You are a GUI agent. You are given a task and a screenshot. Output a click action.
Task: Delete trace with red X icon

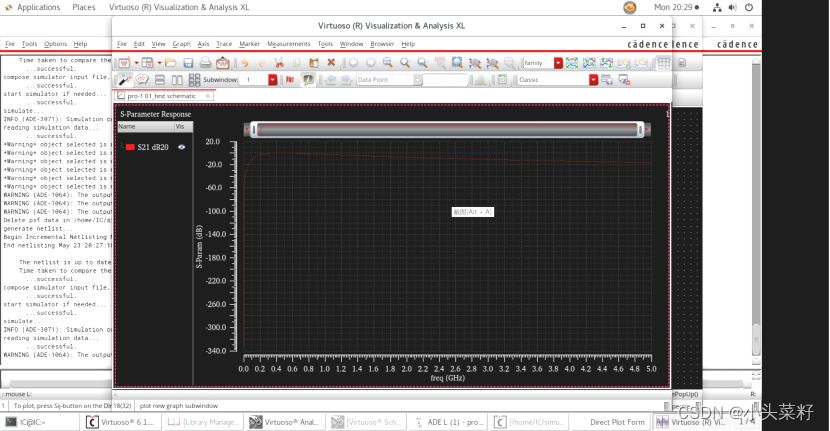point(331,62)
